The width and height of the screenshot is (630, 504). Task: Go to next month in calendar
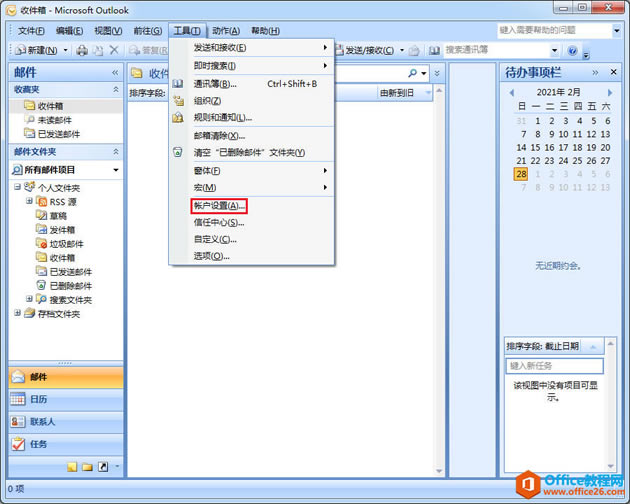(610, 92)
